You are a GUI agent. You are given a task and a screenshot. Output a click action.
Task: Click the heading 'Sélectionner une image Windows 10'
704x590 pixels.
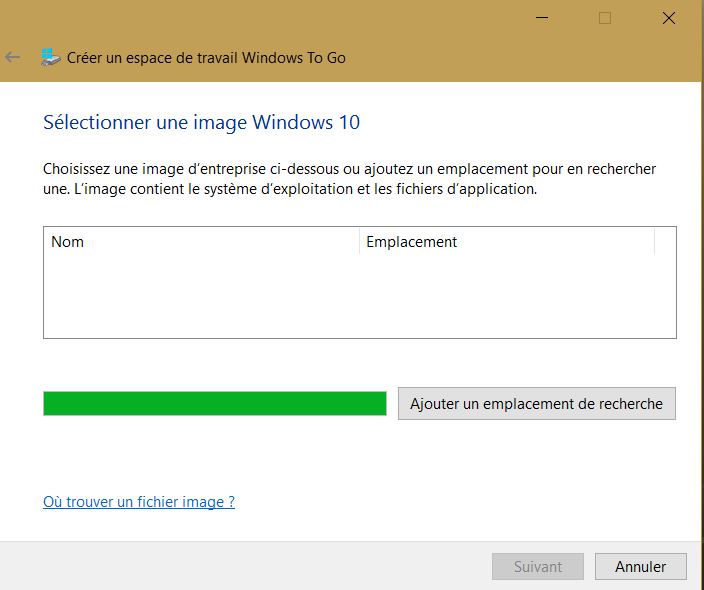pos(202,122)
